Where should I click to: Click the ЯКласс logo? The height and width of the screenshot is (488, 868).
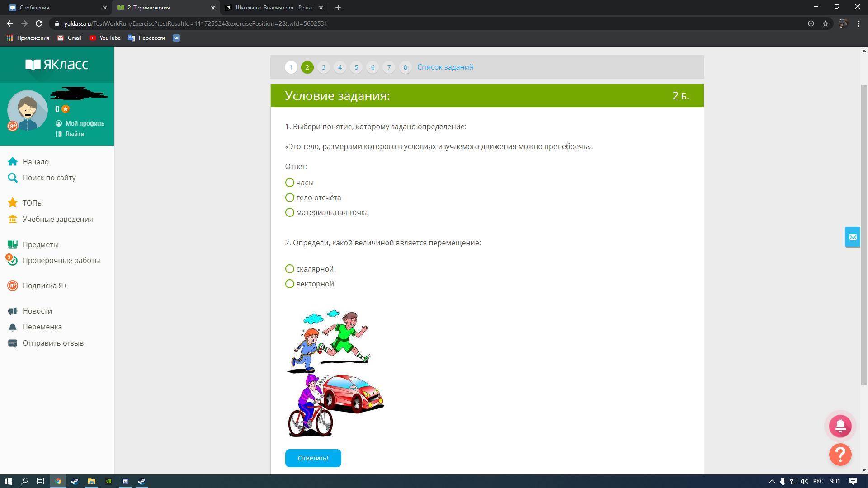pos(57,65)
